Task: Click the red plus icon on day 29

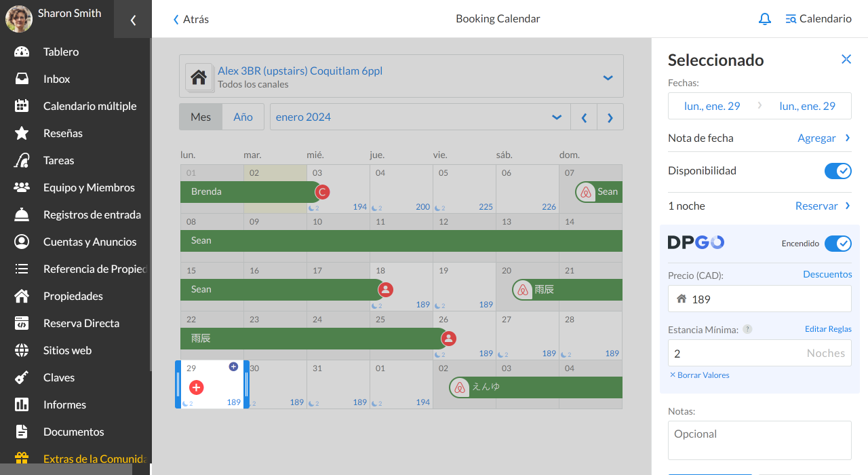Action: [196, 387]
